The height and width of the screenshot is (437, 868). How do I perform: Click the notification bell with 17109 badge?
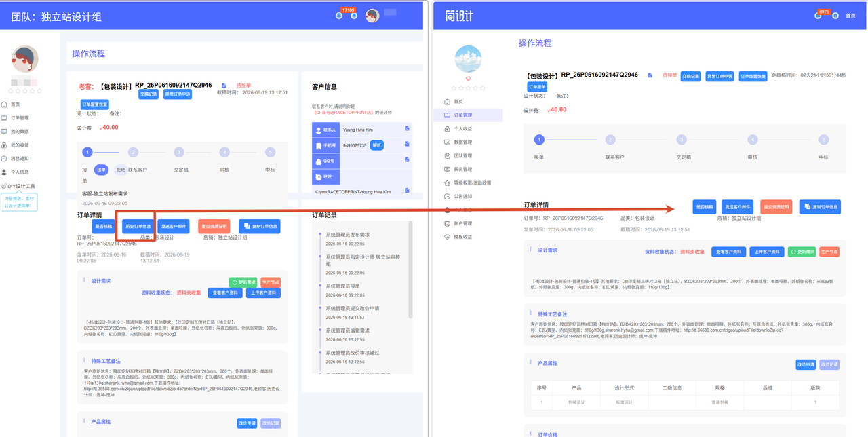pyautogui.click(x=338, y=16)
